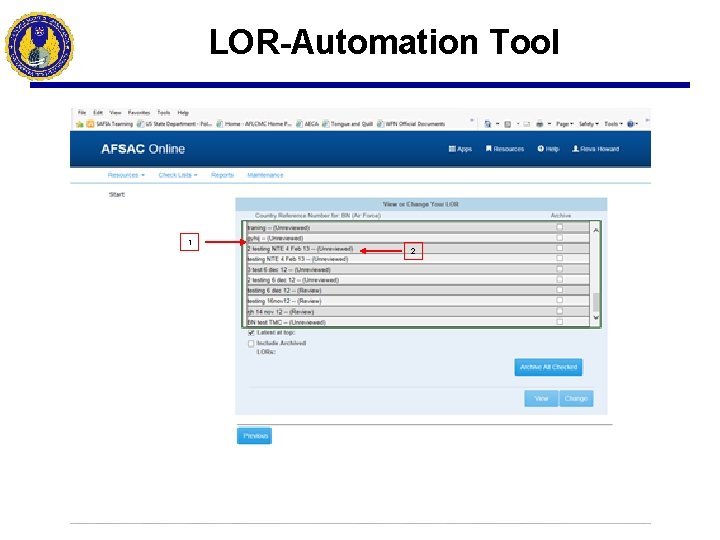Screen dimensions: 720x540
Task: Open the Maintenance navigation link
Action: pyautogui.click(x=265, y=175)
